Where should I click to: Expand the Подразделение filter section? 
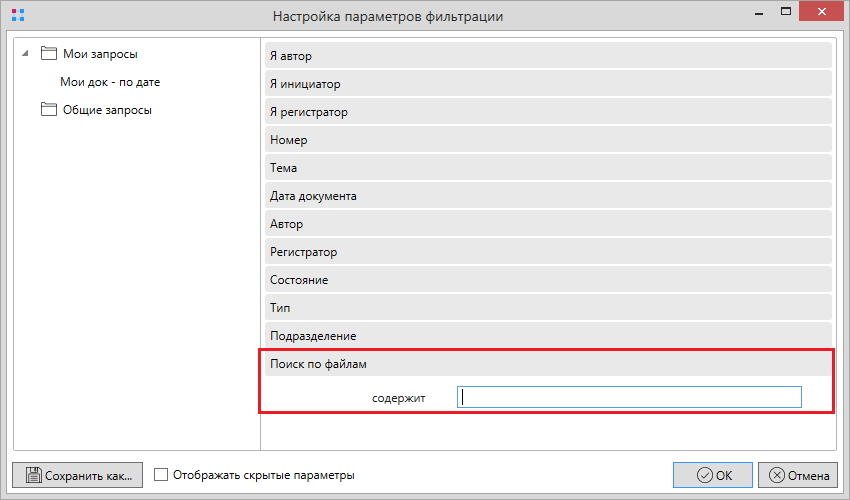(x=548, y=336)
